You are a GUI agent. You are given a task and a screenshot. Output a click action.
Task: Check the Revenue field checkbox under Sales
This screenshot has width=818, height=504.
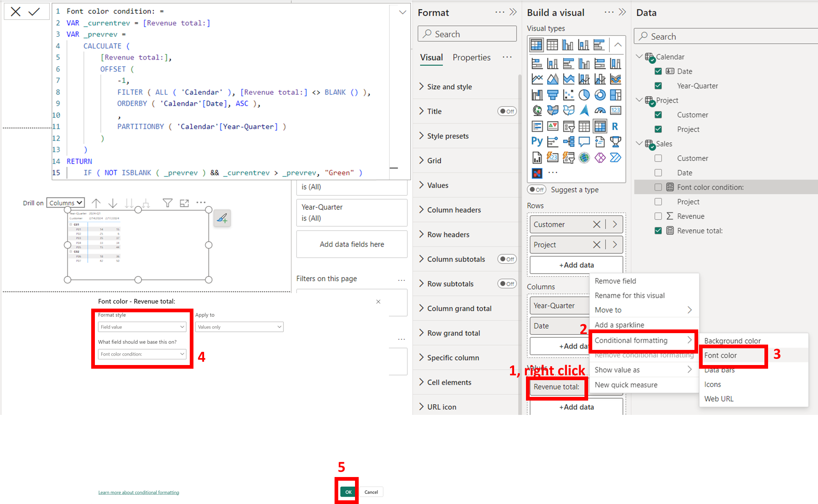click(x=658, y=216)
